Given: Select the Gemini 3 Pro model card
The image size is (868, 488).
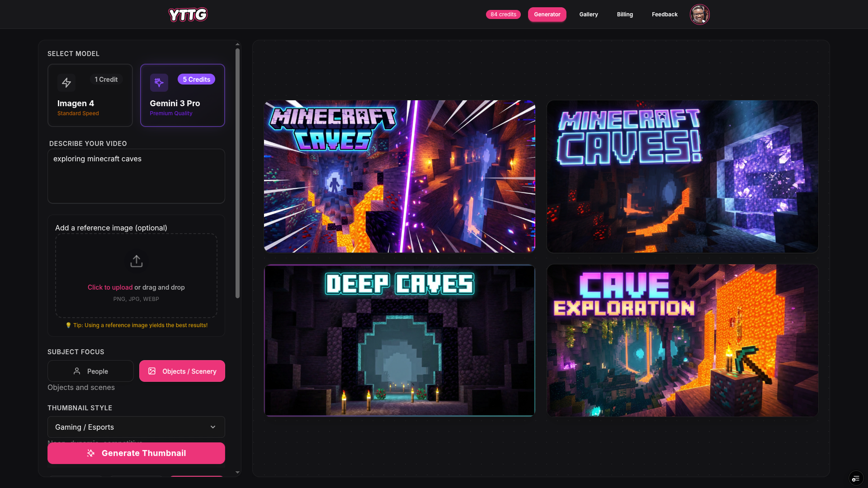Looking at the screenshot, I should point(182,95).
